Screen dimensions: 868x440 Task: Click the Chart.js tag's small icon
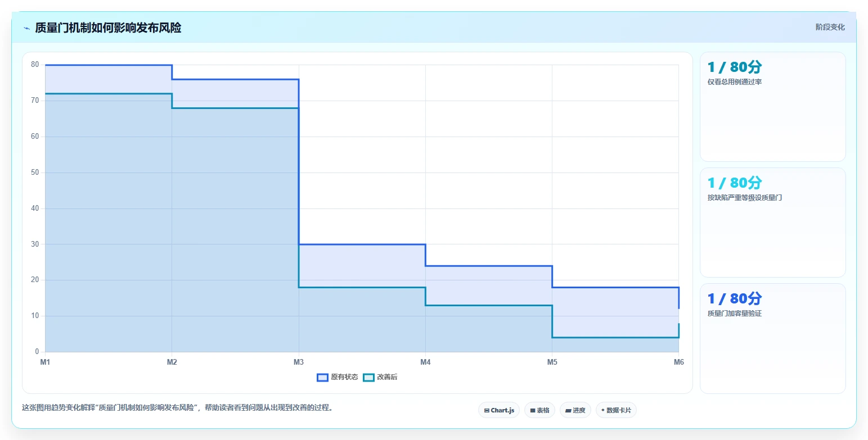coord(487,411)
